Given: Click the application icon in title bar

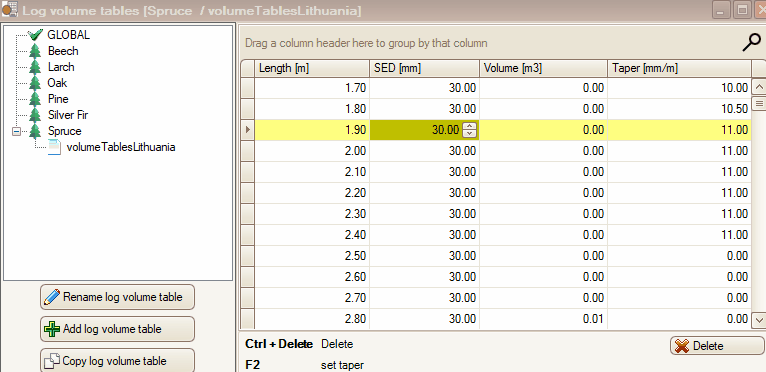Looking at the screenshot, I should [x=10, y=10].
